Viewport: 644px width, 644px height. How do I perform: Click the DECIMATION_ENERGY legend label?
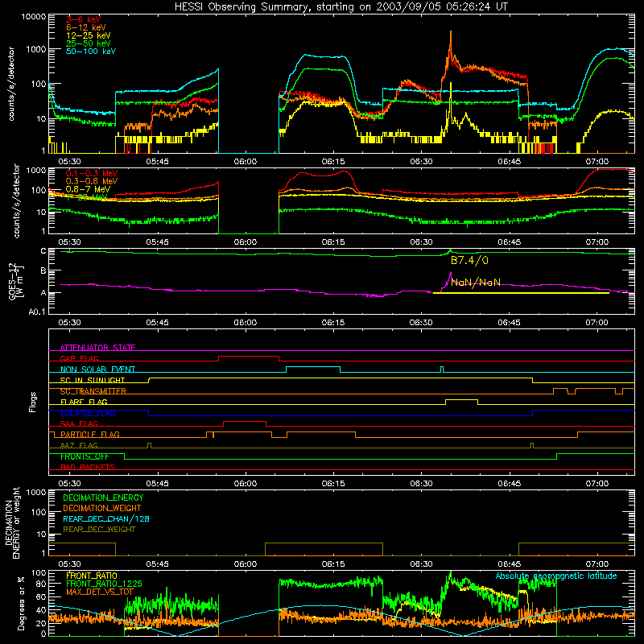pos(103,497)
